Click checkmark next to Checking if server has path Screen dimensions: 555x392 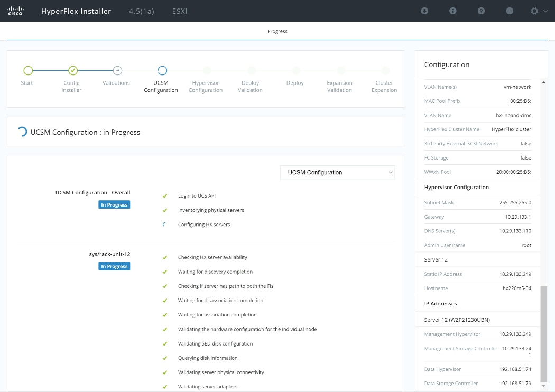click(164, 286)
